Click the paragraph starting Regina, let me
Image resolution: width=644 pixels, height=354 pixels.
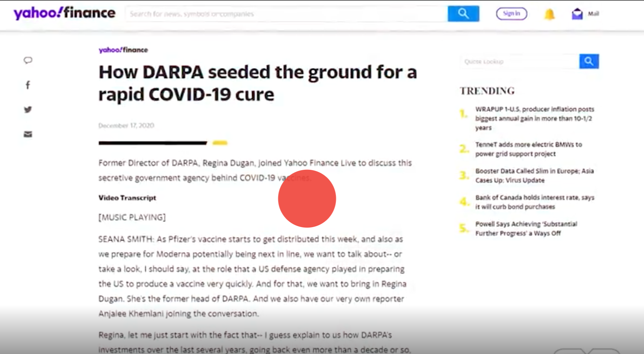pyautogui.click(x=255, y=342)
